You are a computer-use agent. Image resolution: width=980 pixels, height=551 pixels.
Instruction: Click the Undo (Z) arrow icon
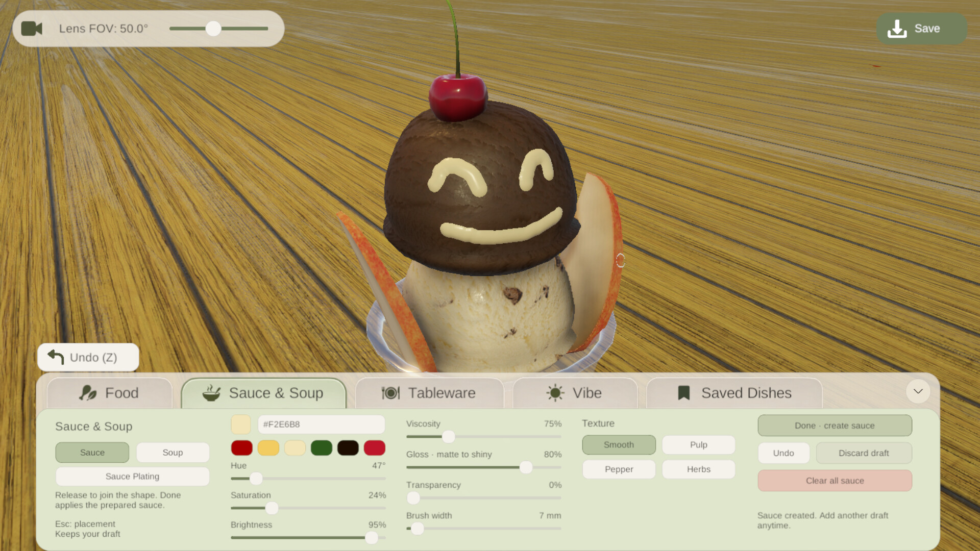coord(56,357)
